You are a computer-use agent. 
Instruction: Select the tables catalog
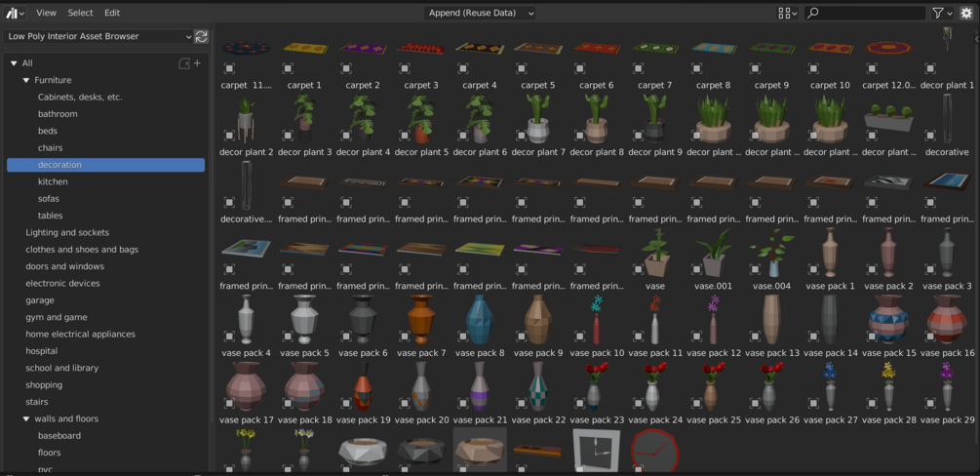tap(50, 216)
